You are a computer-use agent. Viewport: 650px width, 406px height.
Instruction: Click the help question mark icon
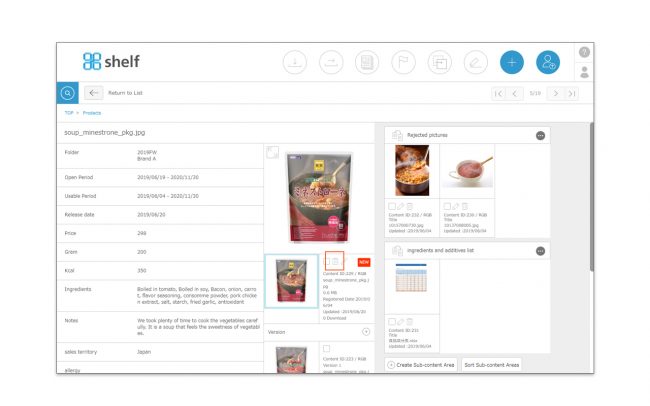585,52
